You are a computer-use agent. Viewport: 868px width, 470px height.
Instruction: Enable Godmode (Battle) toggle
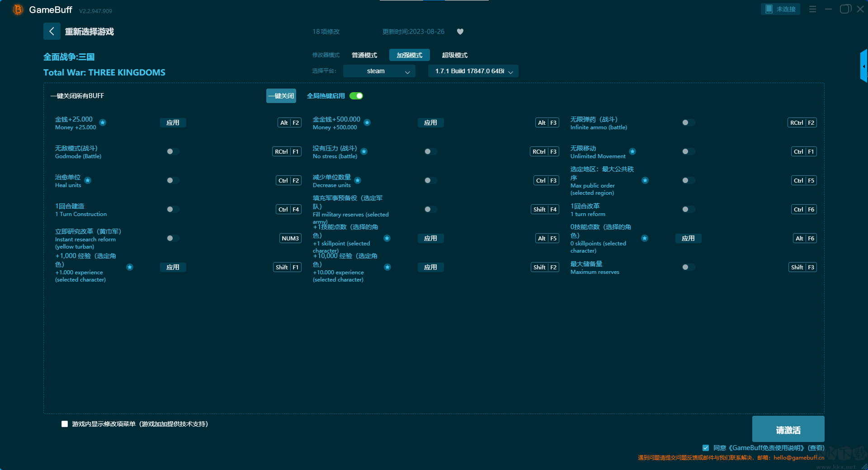pyautogui.click(x=173, y=151)
